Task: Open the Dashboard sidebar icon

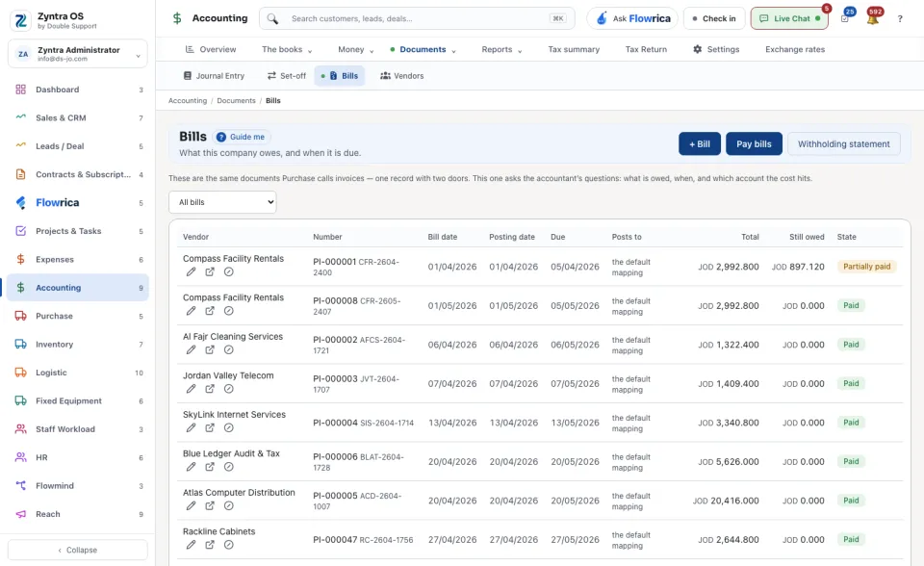Action: 20,90
